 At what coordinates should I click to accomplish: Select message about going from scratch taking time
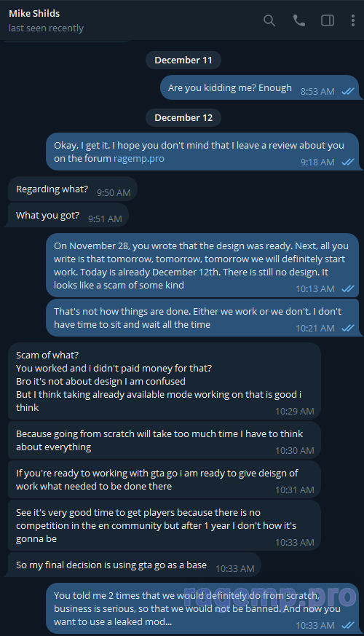(x=165, y=441)
